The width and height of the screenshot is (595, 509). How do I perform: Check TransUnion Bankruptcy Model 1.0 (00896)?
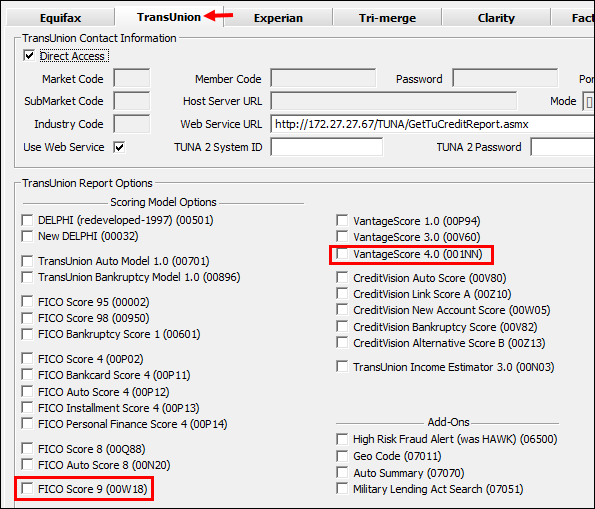tap(27, 277)
